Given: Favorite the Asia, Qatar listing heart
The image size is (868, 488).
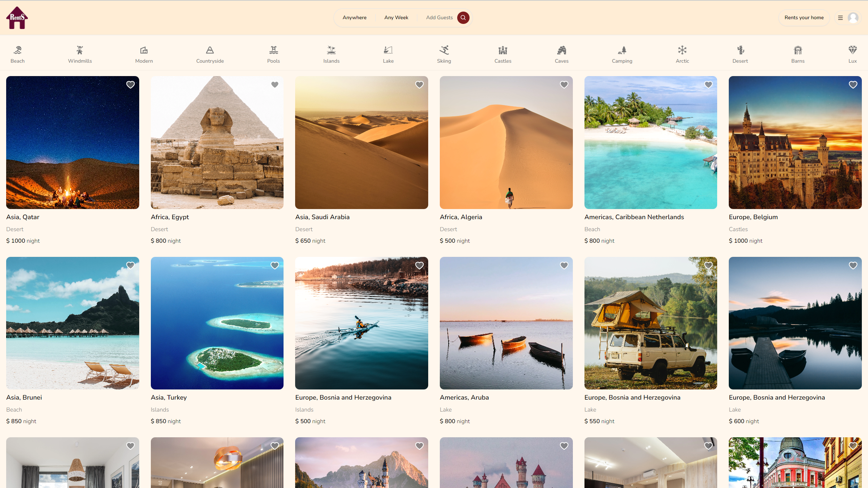Looking at the screenshot, I should [x=131, y=85].
